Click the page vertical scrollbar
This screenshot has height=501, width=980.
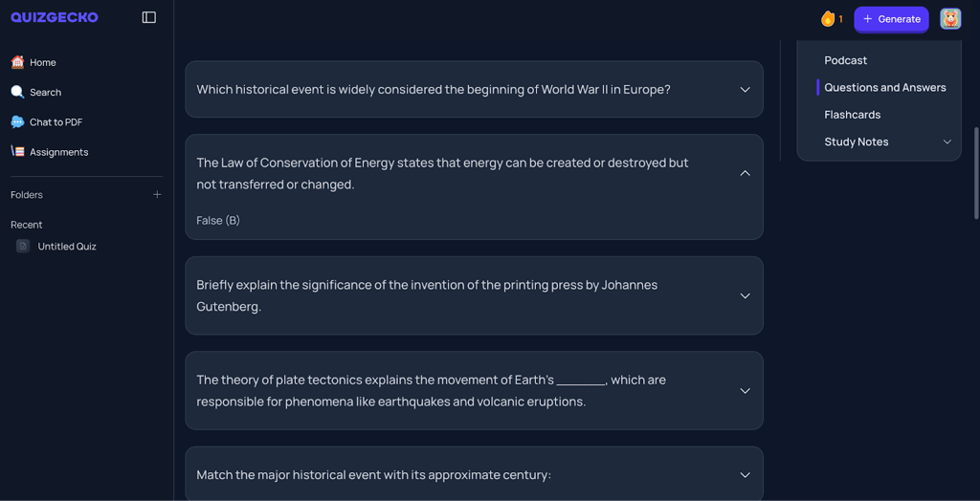(975, 172)
